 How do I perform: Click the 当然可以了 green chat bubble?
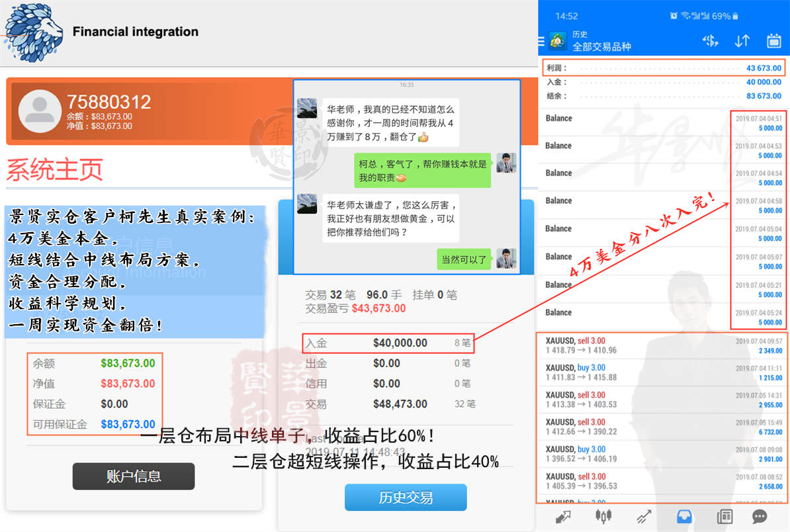[x=464, y=259]
